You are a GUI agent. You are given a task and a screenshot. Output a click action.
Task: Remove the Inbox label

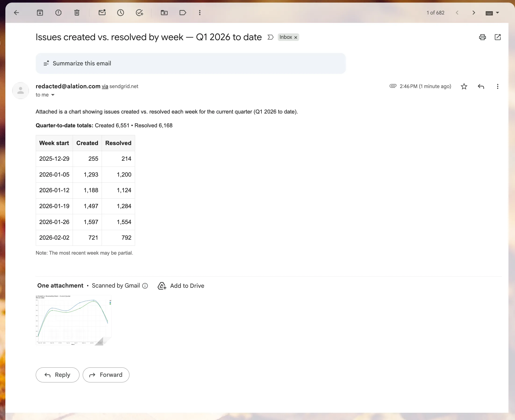point(296,37)
